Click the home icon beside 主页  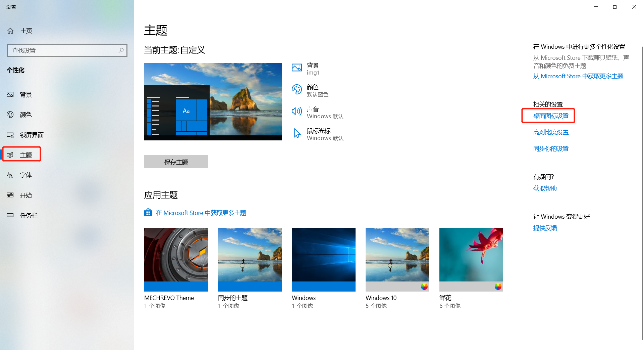10,31
